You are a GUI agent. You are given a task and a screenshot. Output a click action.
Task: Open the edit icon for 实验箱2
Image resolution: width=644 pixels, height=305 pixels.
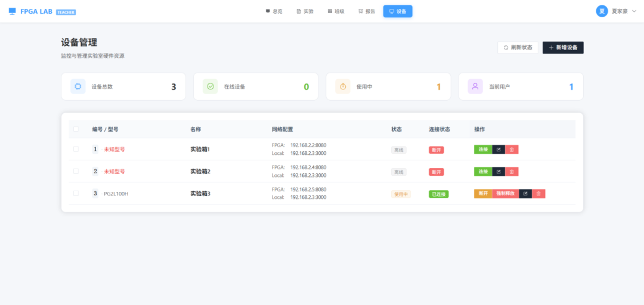click(x=499, y=172)
